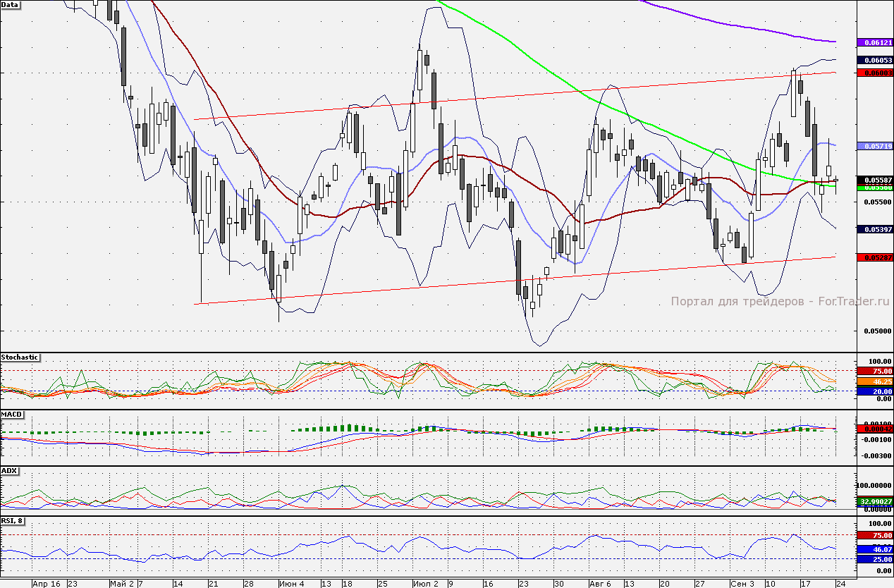Click the 0.05719 light blue price tag
894x588 pixels.
(x=874, y=146)
